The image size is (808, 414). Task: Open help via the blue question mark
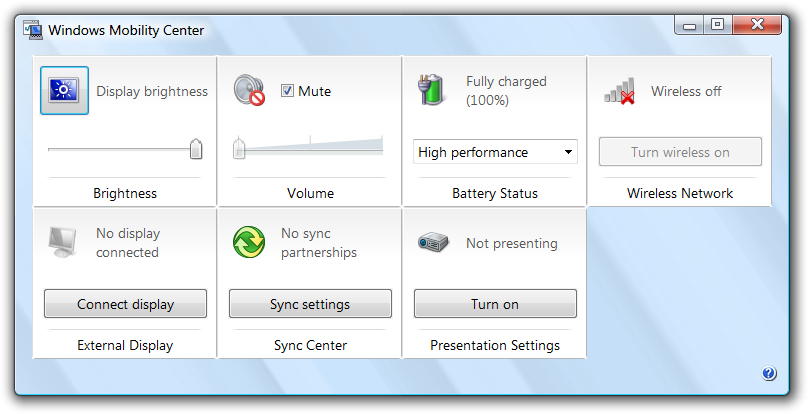click(769, 373)
